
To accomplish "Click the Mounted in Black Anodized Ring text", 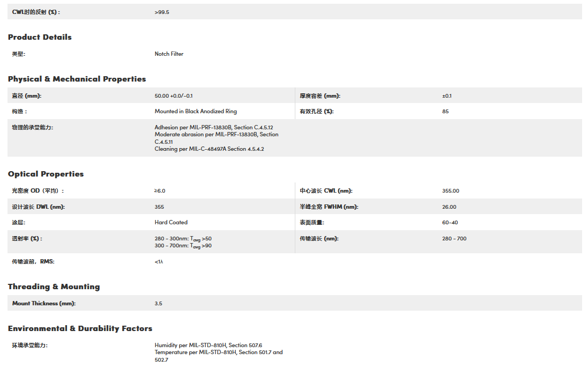I will [x=196, y=112].
